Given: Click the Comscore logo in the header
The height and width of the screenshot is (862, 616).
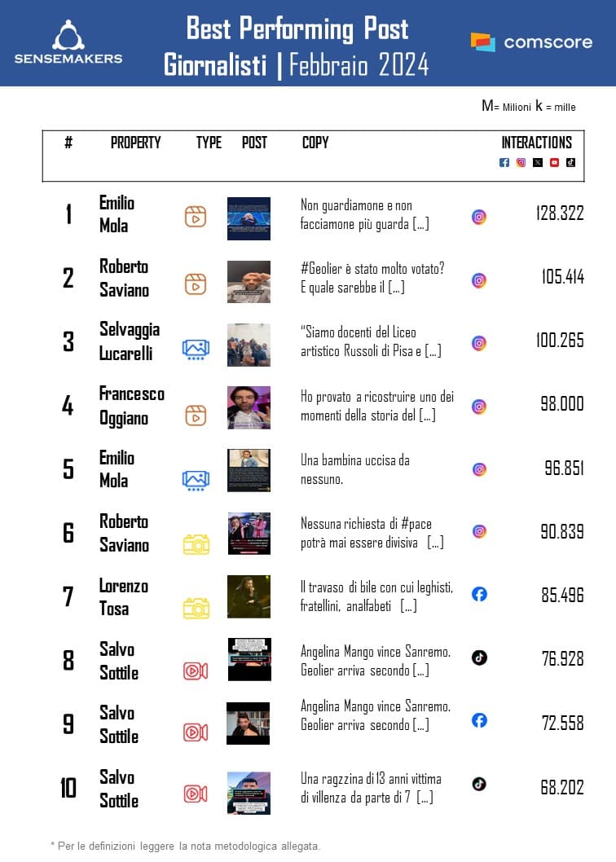Looking at the screenshot, I should pos(531,42).
